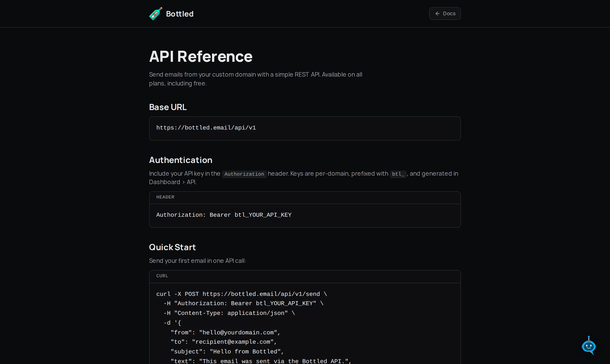Click the Bottled bottle logo icon
This screenshot has height=364, width=610.
point(156,14)
